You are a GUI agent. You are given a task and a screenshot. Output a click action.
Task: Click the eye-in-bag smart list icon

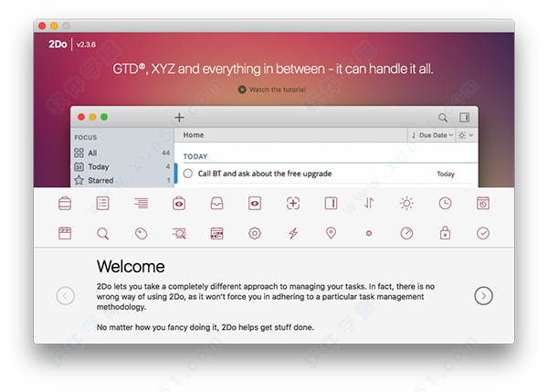coord(179,203)
